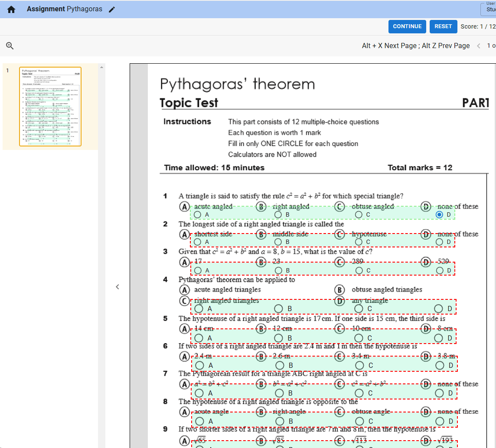Screen dimensions: 496x448
Task: Click the pencil edit icon beside Pythagoras
Action: click(112, 10)
